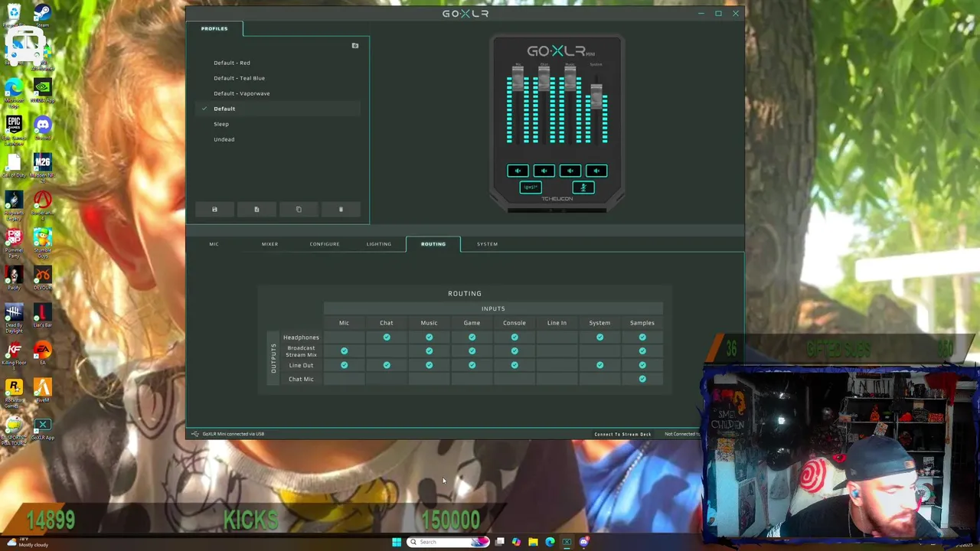Open Discord from the taskbar
Screen dimensions: 980x551
point(583,542)
